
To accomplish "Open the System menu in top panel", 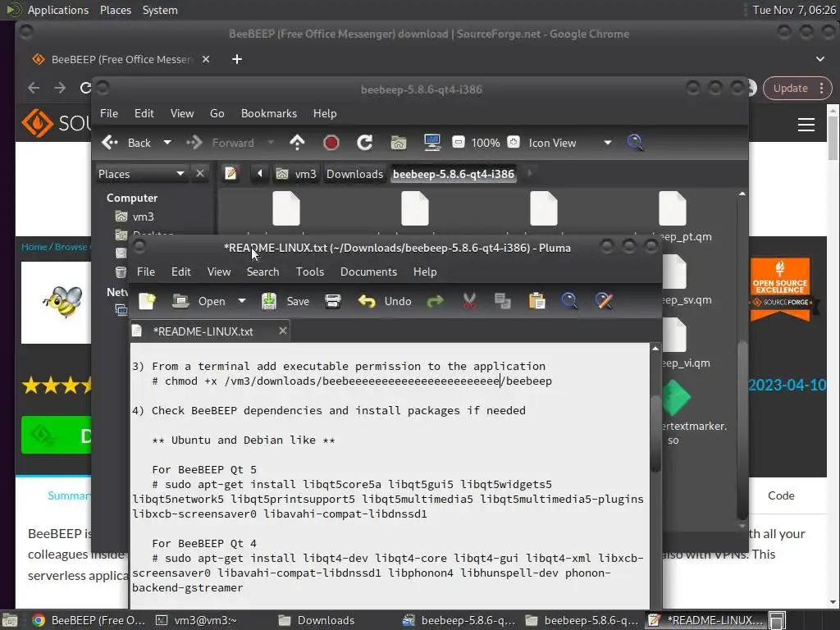I will pos(160,10).
